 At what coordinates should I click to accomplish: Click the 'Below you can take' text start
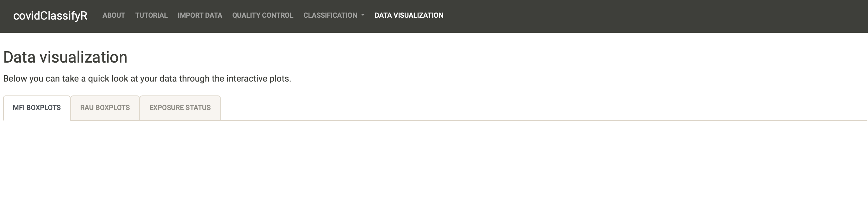pyautogui.click(x=41, y=78)
